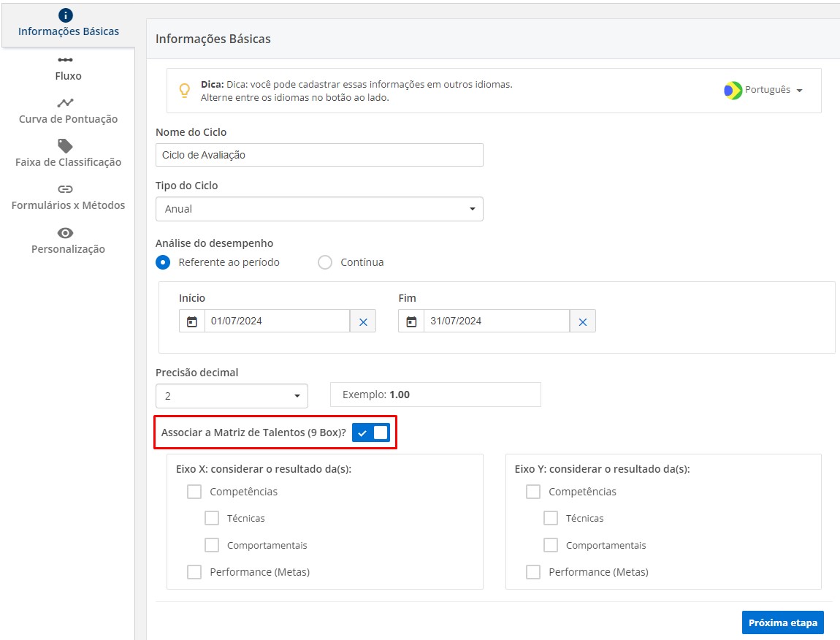The height and width of the screenshot is (640, 840).
Task: Click the Próxima etapa button
Action: click(x=782, y=623)
